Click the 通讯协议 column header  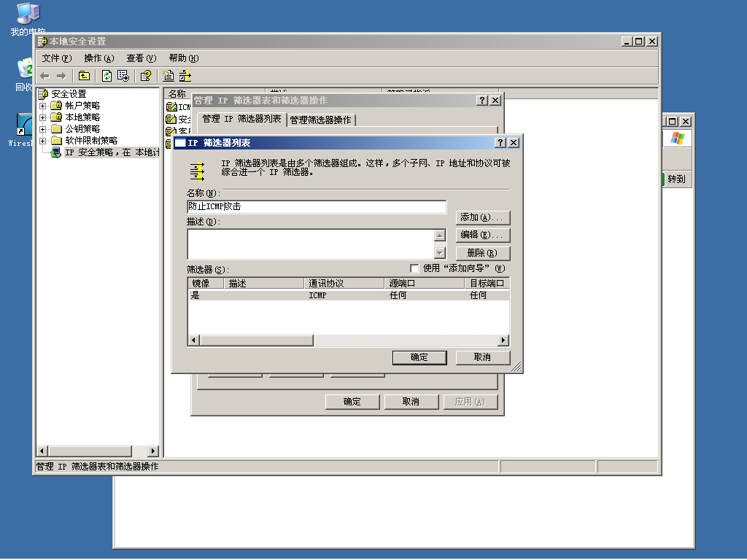(x=344, y=284)
